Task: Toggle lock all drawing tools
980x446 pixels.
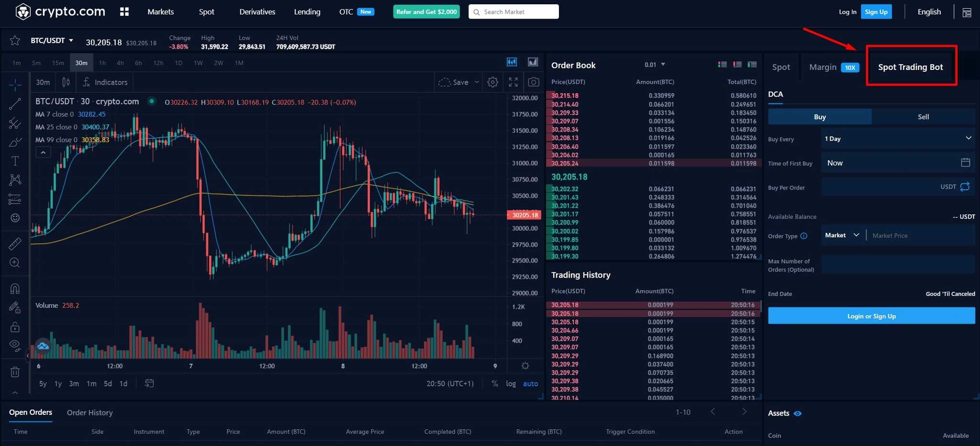Action: tap(15, 327)
